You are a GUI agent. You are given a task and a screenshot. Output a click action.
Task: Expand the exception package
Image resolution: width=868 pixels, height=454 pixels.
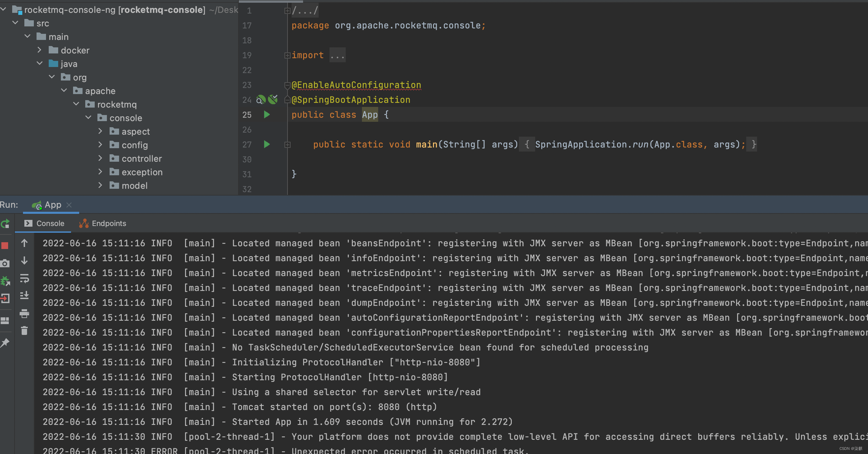[x=100, y=172]
